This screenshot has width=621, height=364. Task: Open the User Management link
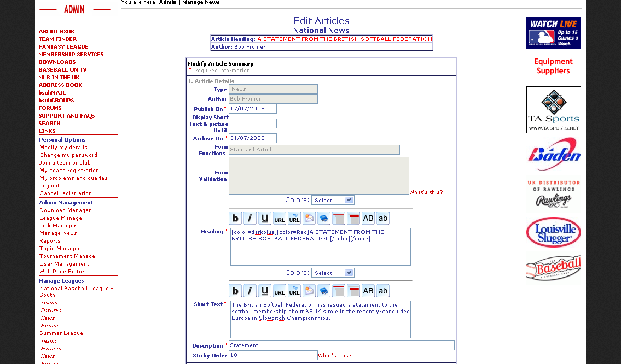[64, 264]
